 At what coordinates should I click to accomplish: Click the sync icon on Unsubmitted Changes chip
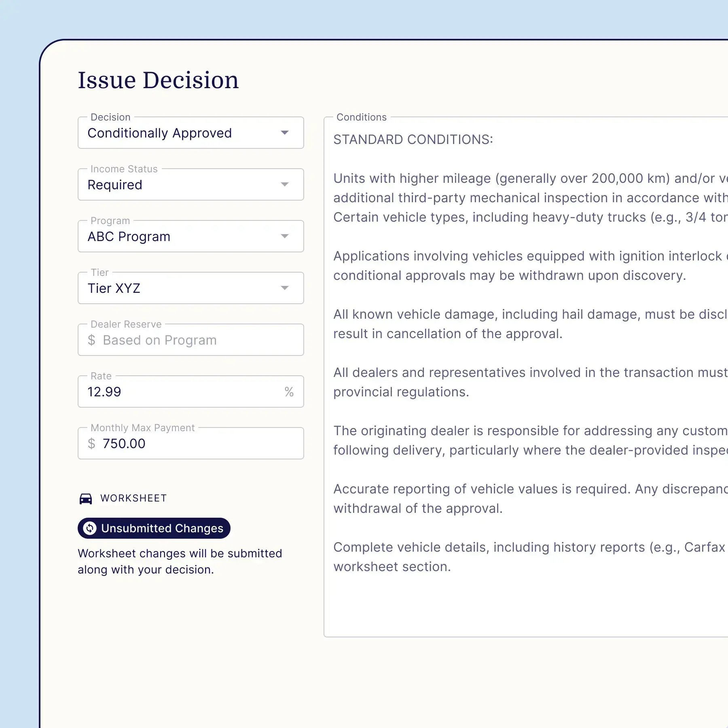[90, 528]
